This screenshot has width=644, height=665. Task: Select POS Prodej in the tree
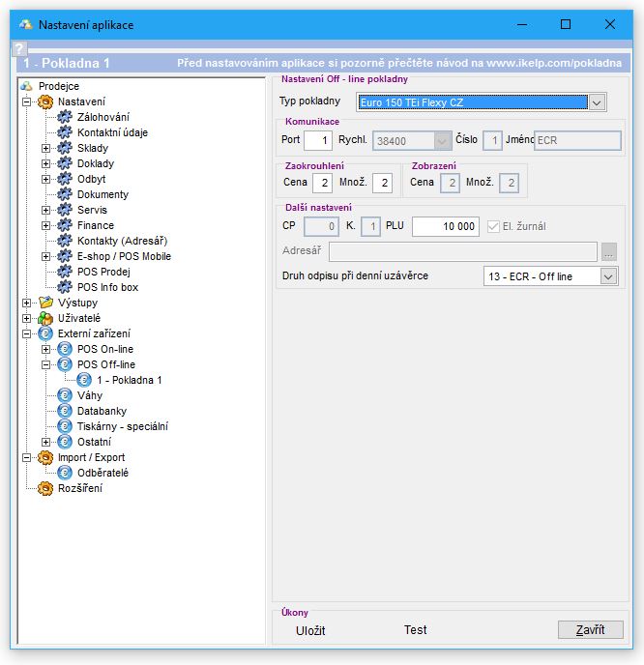coord(103,272)
